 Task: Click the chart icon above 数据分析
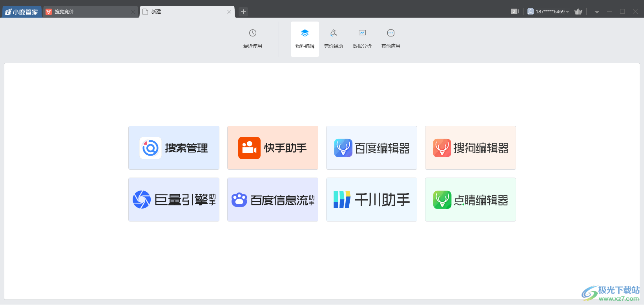[x=362, y=33]
